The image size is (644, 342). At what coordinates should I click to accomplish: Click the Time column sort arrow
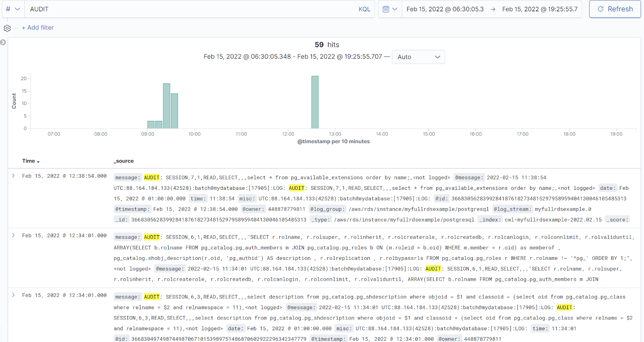(x=38, y=162)
